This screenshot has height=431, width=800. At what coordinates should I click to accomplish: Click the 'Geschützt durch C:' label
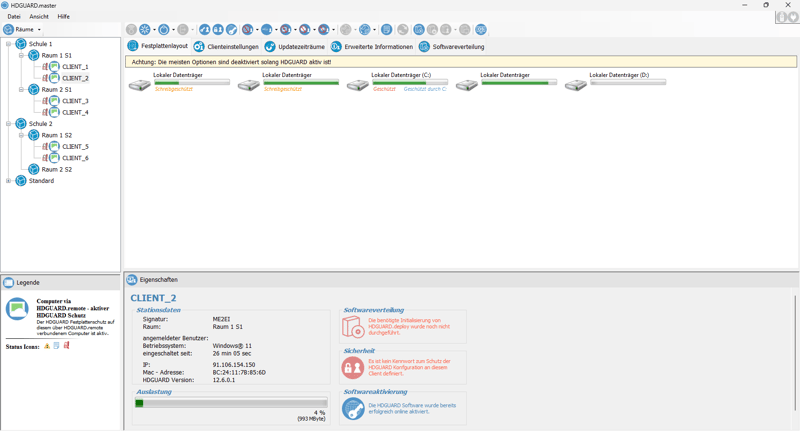(x=425, y=89)
